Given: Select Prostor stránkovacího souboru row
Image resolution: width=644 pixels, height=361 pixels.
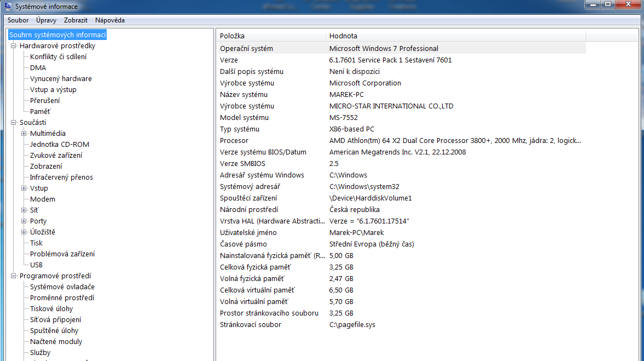Looking at the screenshot, I should click(402, 313).
